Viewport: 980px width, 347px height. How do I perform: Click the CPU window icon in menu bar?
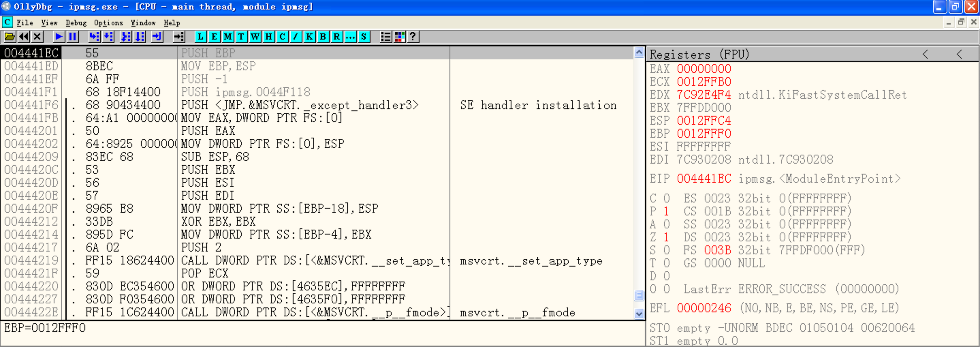(x=7, y=22)
